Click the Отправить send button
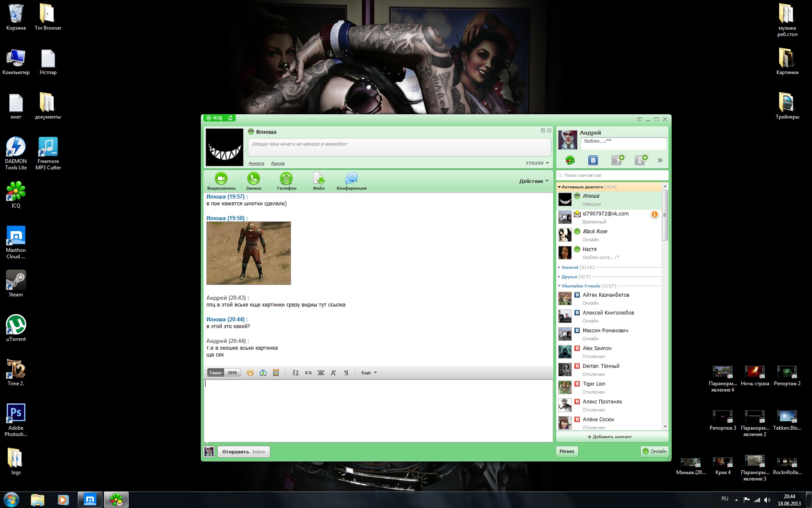Image resolution: width=812 pixels, height=508 pixels. click(x=244, y=452)
